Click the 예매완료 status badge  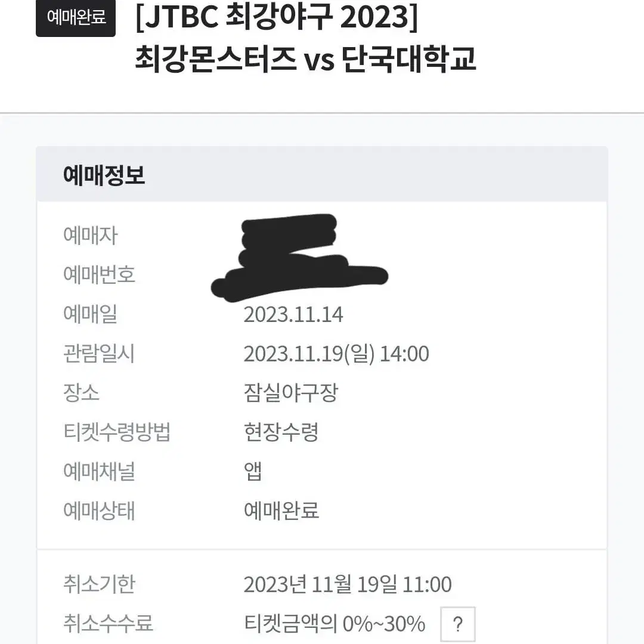(76, 18)
